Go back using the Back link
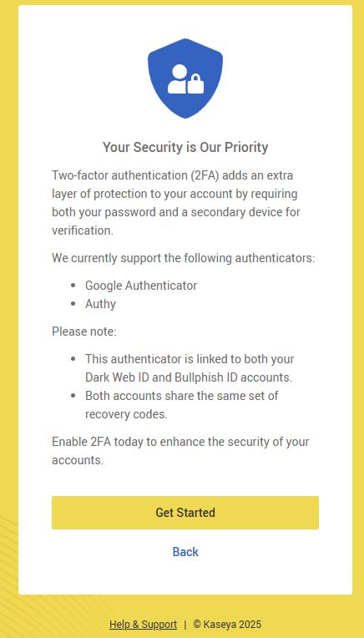This screenshot has width=364, height=638. 185,552
